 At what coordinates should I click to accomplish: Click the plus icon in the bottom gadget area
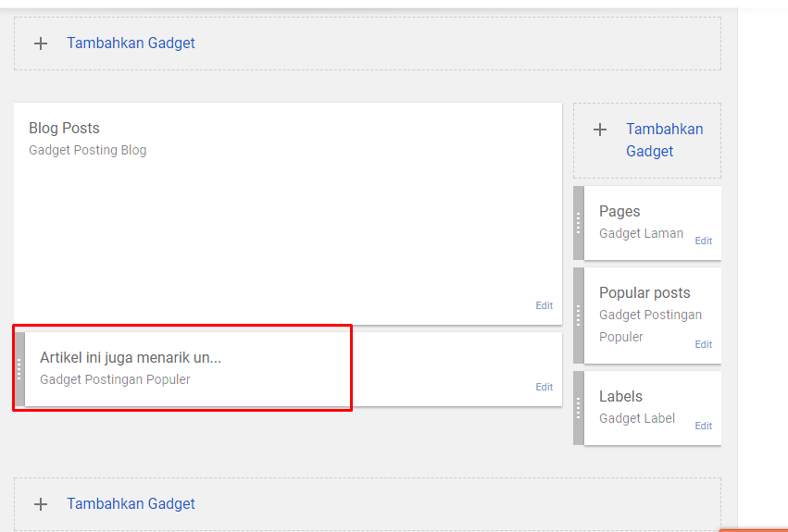pos(41,504)
